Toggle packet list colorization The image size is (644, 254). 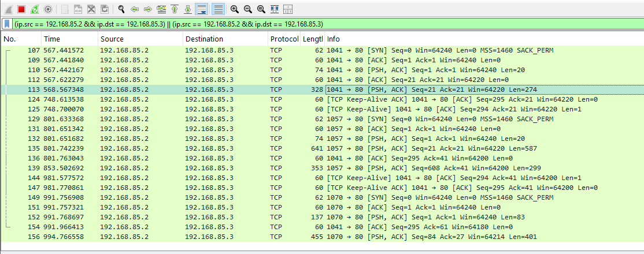pos(218,9)
